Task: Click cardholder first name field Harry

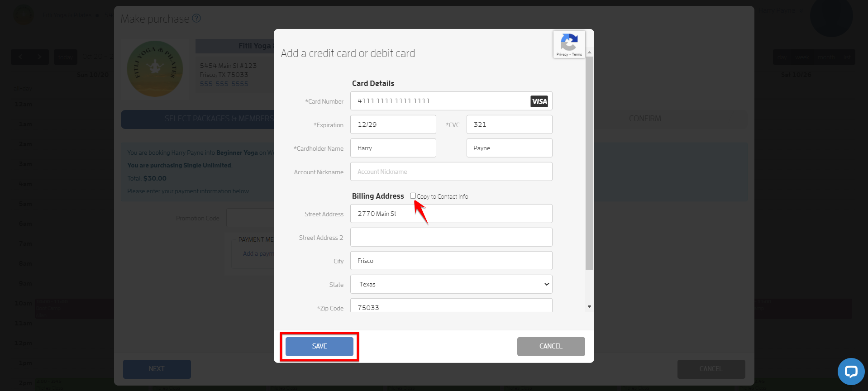Action: coord(393,148)
